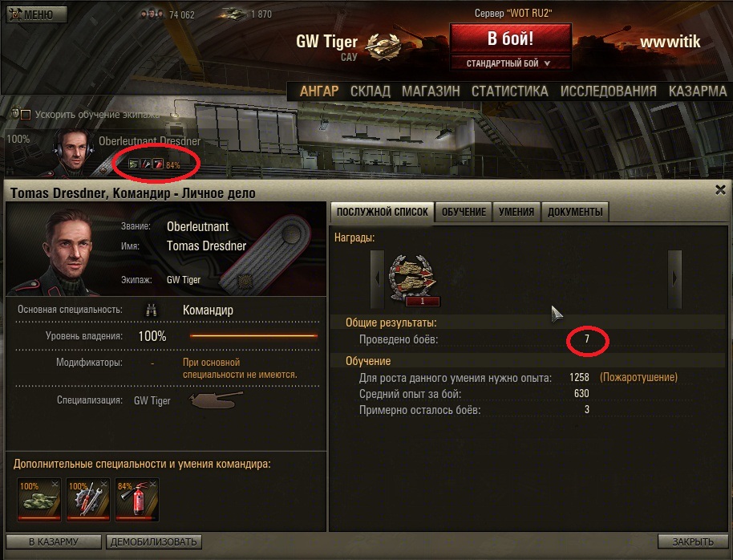Click the repair skill wrench icon
This screenshot has width=733, height=560.
tap(88, 499)
